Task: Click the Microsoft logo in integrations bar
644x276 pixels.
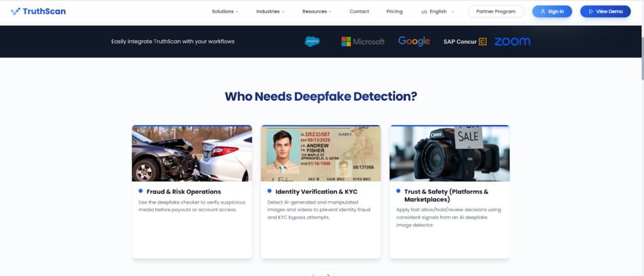Action: (363, 41)
